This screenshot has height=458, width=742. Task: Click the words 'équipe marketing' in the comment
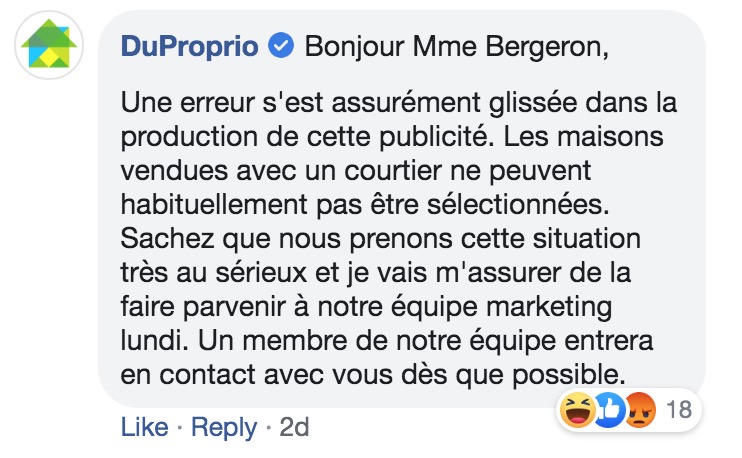click(502, 307)
